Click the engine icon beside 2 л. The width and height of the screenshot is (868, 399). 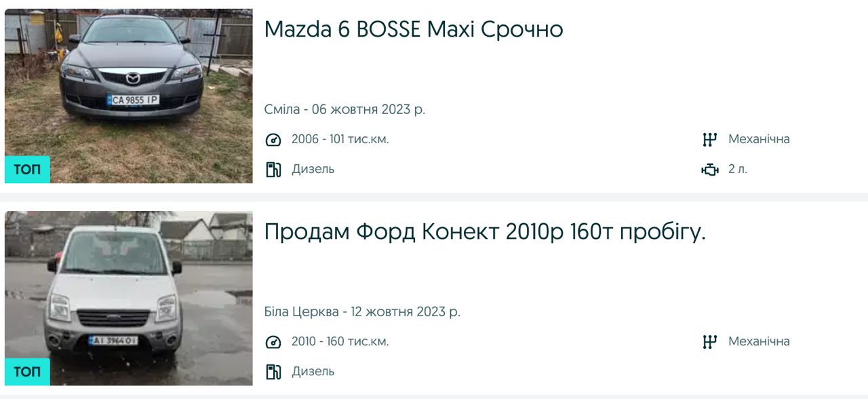[x=709, y=169]
